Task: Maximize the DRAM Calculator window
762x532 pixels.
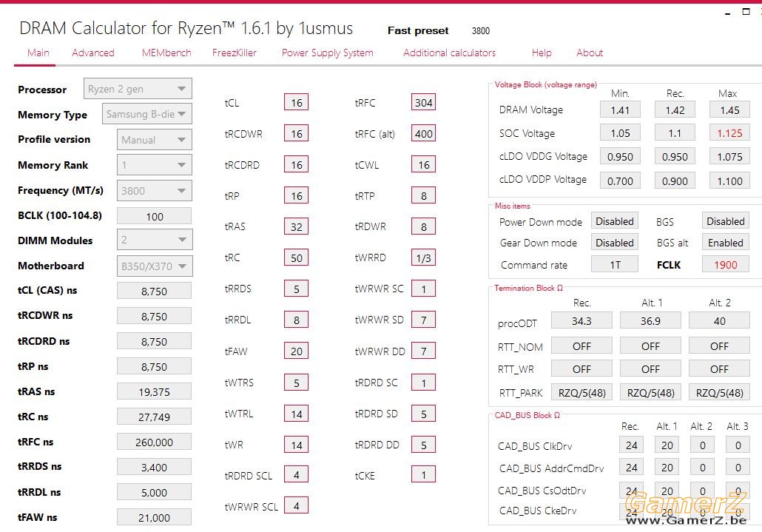Action: [746, 12]
